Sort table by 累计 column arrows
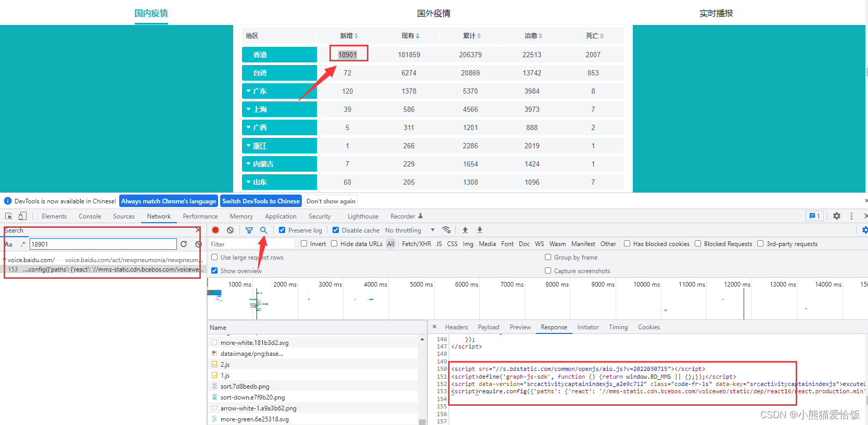868x425 pixels. [x=479, y=36]
